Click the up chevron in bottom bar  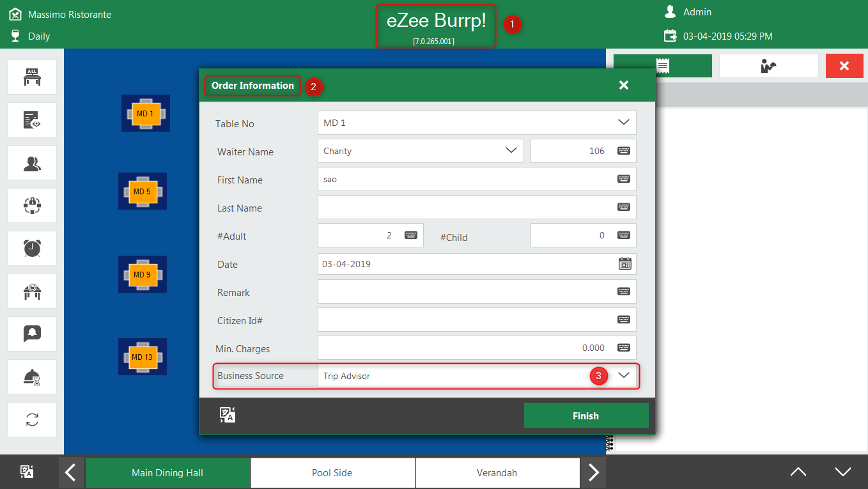coord(798,472)
